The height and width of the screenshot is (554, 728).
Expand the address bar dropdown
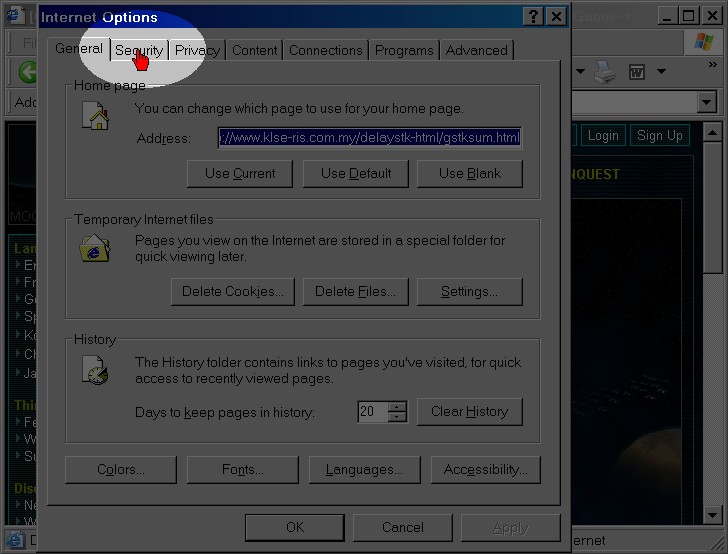[x=707, y=102]
